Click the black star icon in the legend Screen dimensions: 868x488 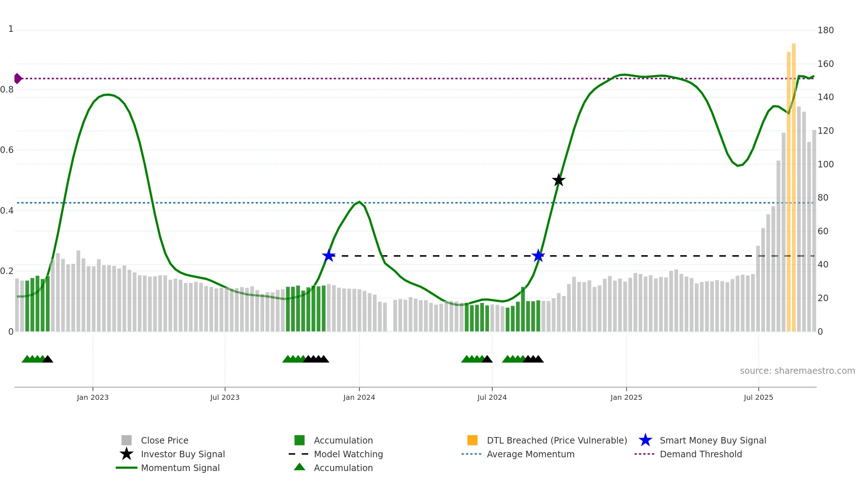pyautogui.click(x=127, y=454)
